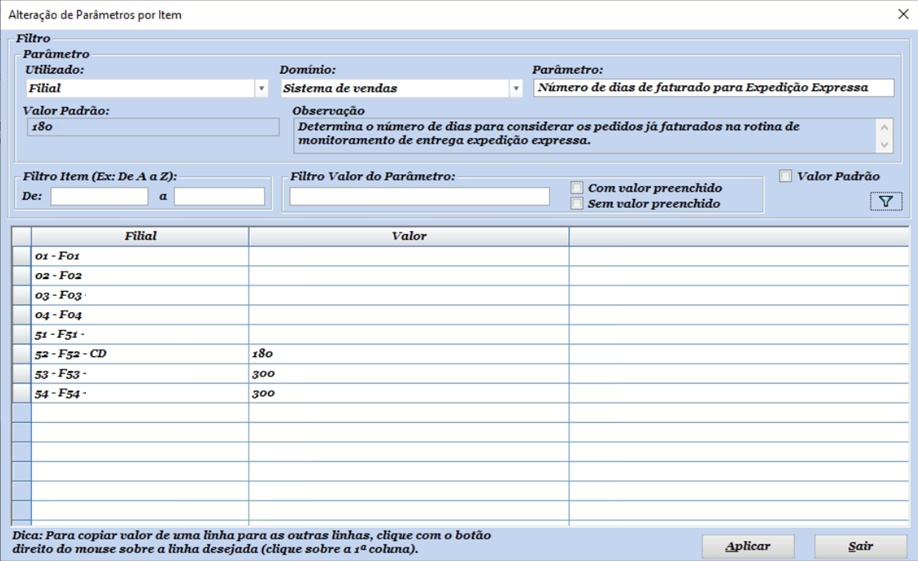Viewport: 918px width, 561px height.
Task: Focus the De filter item field
Action: tap(99, 196)
